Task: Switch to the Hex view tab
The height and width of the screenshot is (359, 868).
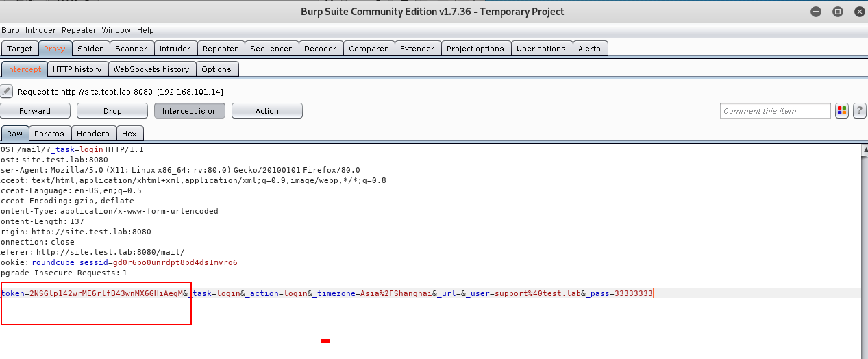Action: tap(129, 134)
